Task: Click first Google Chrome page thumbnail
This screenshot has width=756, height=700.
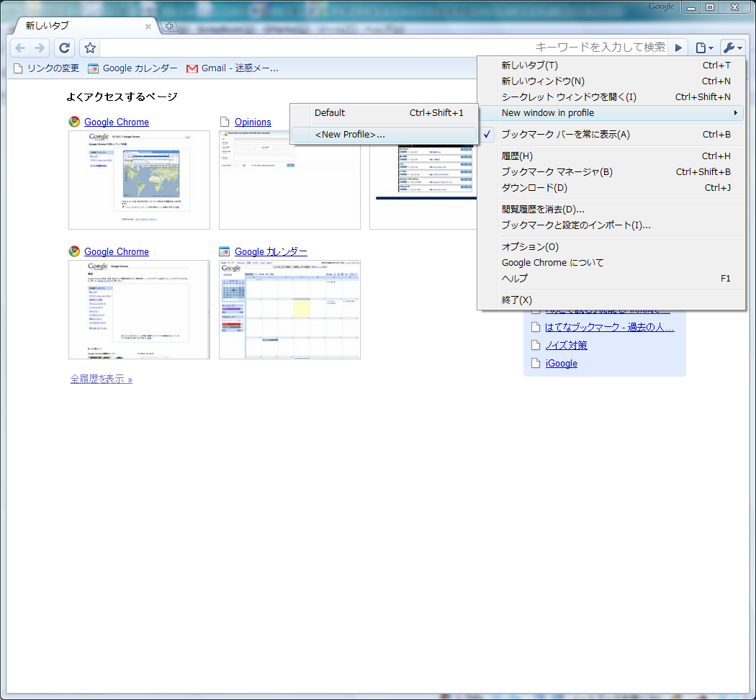Action: click(140, 180)
